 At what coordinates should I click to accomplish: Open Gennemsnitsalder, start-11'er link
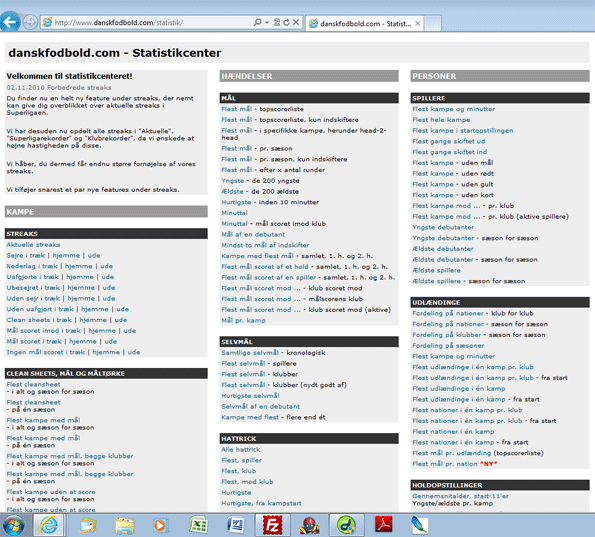click(460, 496)
